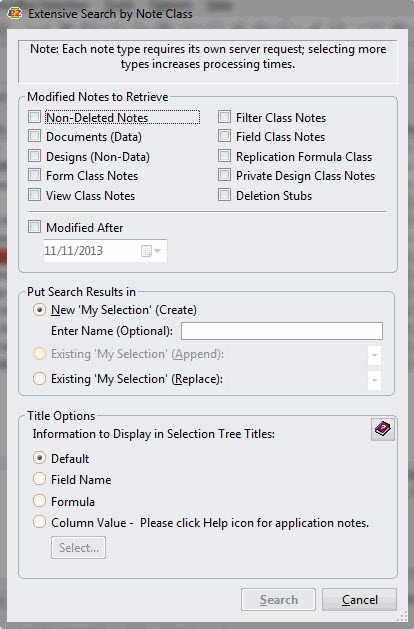
Task: Toggle the View Class Notes checkbox
Action: pos(34,195)
